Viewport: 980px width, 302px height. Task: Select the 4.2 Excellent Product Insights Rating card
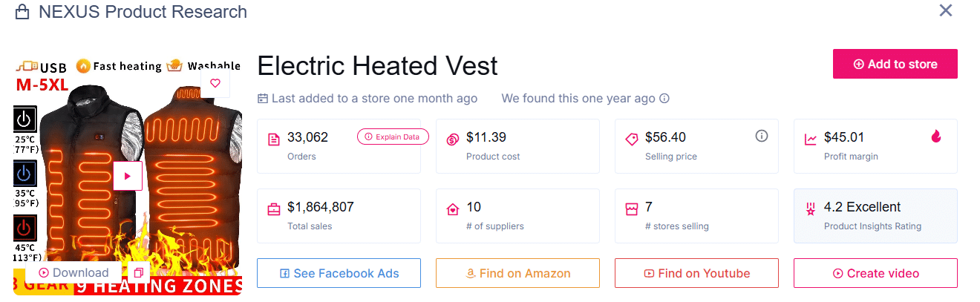(x=875, y=216)
